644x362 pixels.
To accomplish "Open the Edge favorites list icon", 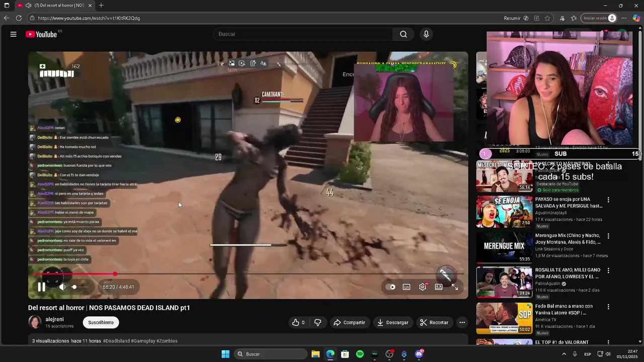I will tap(574, 18).
